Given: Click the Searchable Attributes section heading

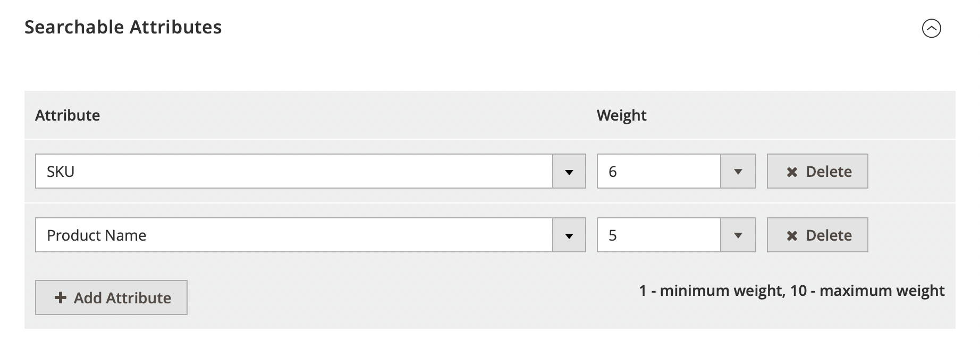Looking at the screenshot, I should tap(123, 27).
